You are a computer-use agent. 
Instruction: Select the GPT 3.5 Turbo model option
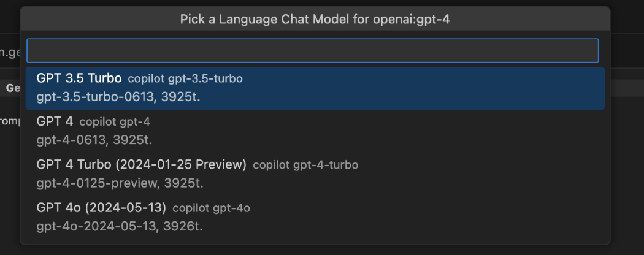click(x=79, y=78)
